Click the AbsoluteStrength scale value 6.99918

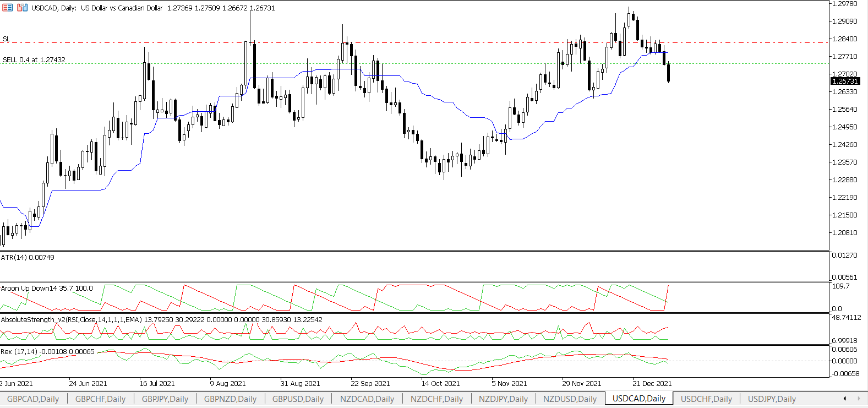844,341
